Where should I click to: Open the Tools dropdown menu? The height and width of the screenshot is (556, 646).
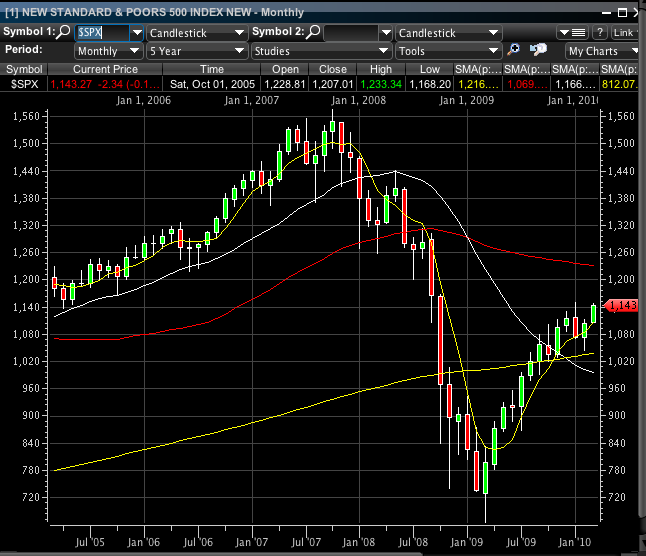[x=448, y=50]
